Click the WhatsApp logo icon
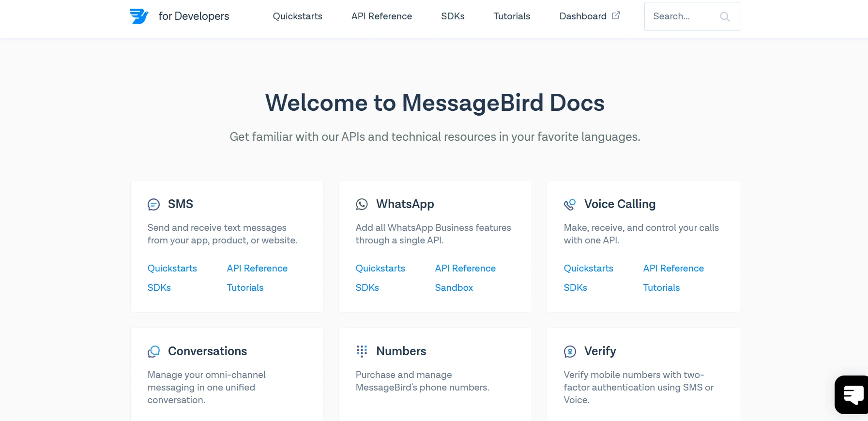Image resolution: width=868 pixels, height=421 pixels. (x=362, y=204)
